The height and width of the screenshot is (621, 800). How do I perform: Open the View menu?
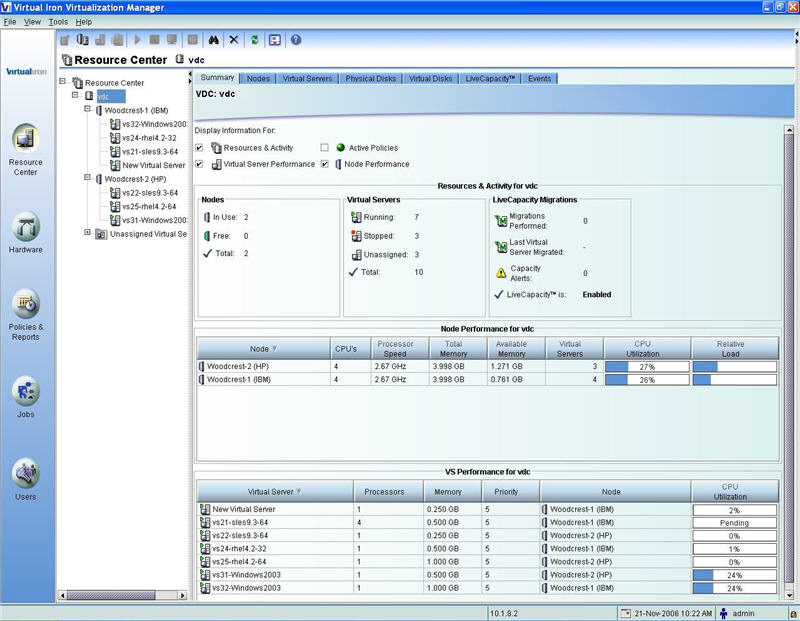click(32, 22)
